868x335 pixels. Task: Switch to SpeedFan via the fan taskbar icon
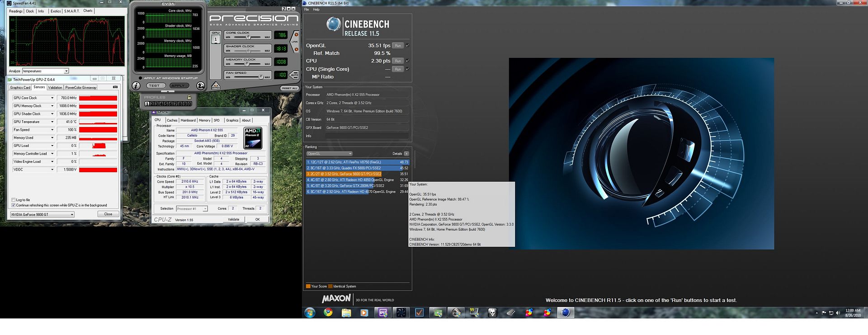tap(401, 312)
